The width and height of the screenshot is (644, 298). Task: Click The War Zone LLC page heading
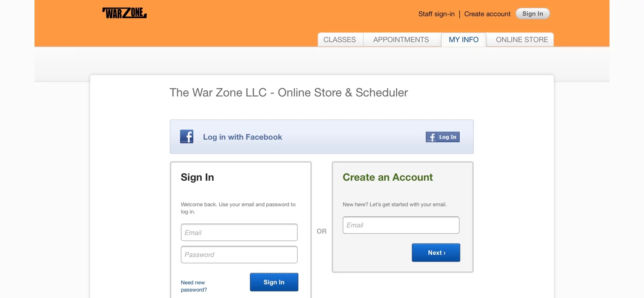pyautogui.click(x=289, y=92)
